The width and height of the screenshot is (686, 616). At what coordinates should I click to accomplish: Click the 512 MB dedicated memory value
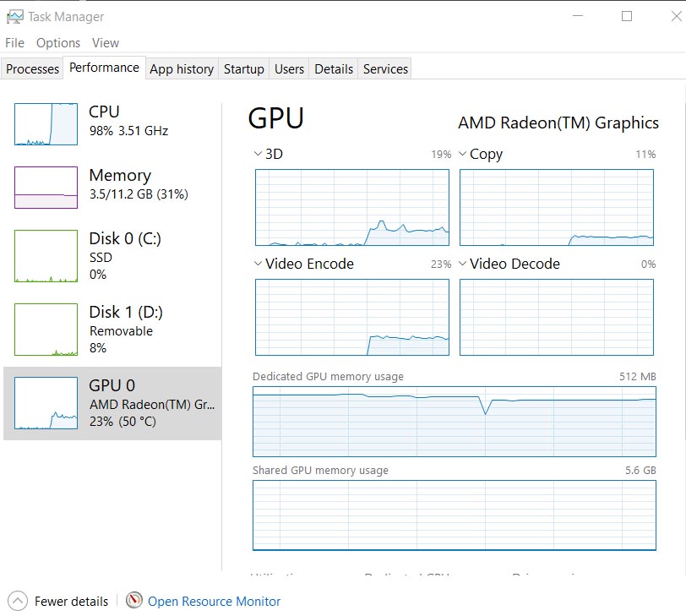638,377
